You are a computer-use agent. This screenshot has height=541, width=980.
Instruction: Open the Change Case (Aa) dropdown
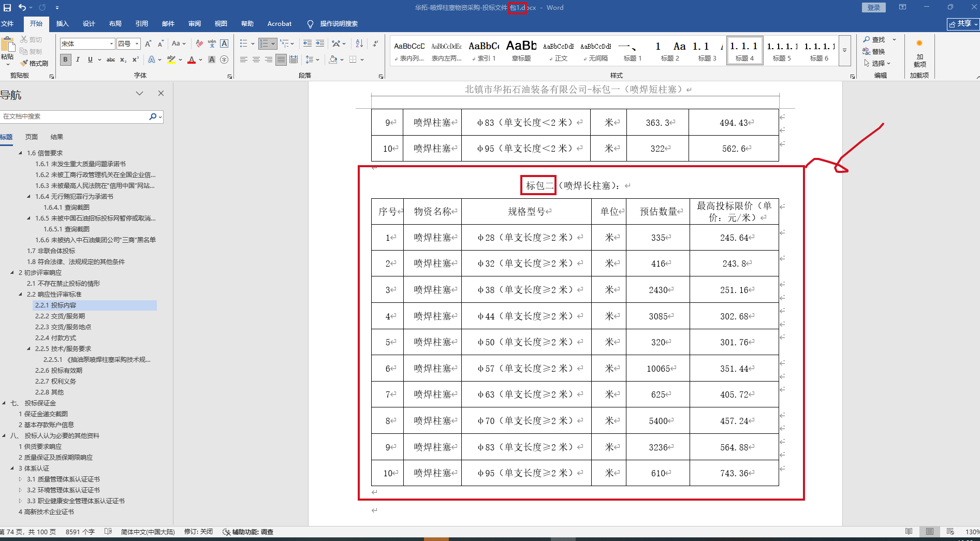[x=179, y=44]
